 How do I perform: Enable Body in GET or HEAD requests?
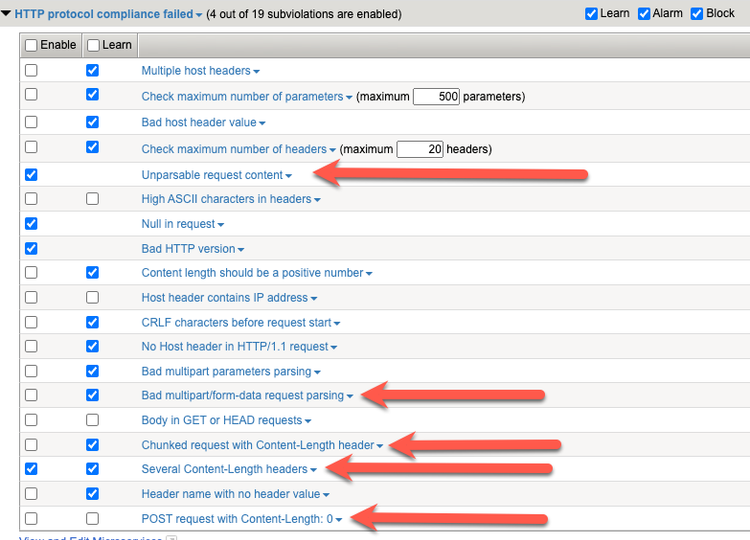[31, 420]
